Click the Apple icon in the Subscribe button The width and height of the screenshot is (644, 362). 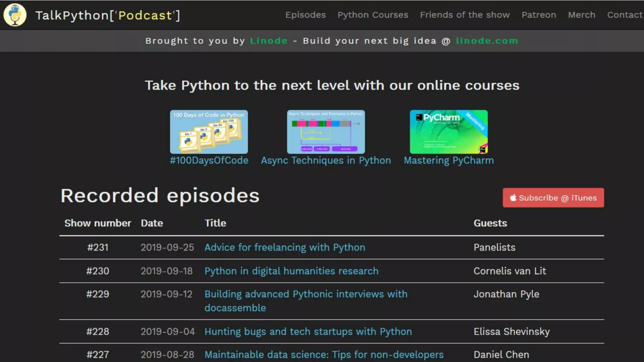click(513, 198)
